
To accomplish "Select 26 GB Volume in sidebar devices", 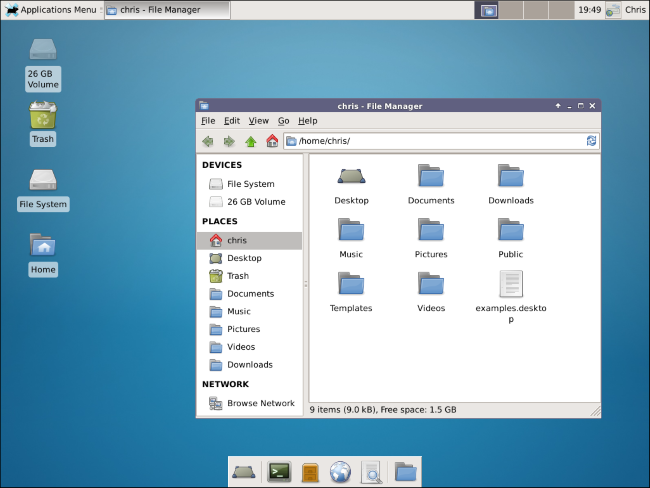I will tap(255, 202).
